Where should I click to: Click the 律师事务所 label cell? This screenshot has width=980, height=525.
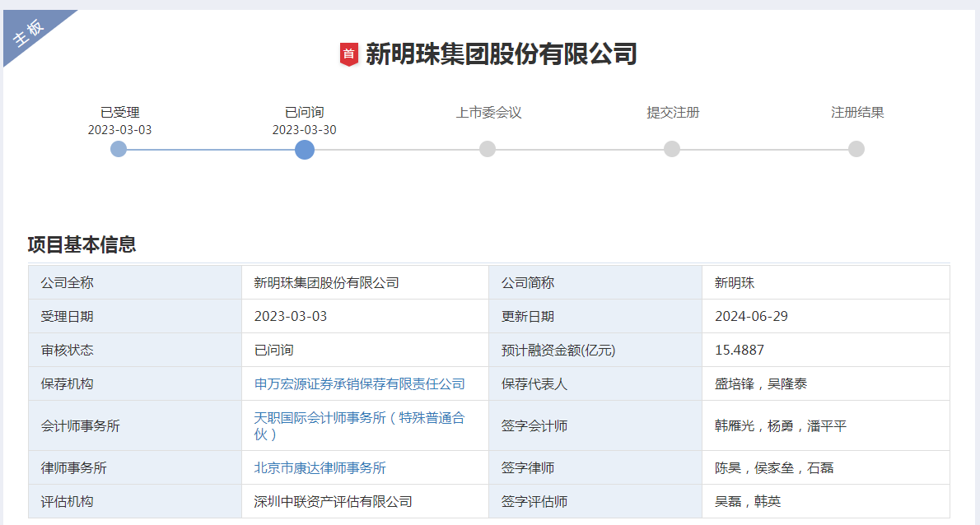pos(135,467)
